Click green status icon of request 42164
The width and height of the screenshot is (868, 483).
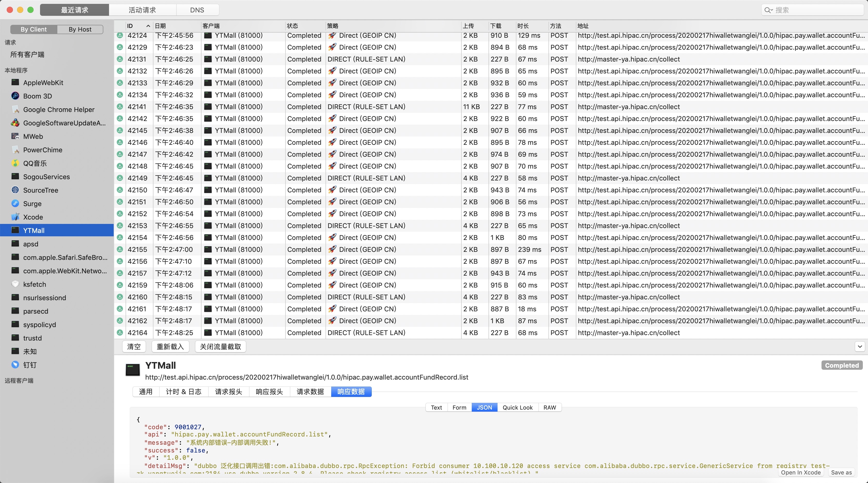(x=120, y=333)
